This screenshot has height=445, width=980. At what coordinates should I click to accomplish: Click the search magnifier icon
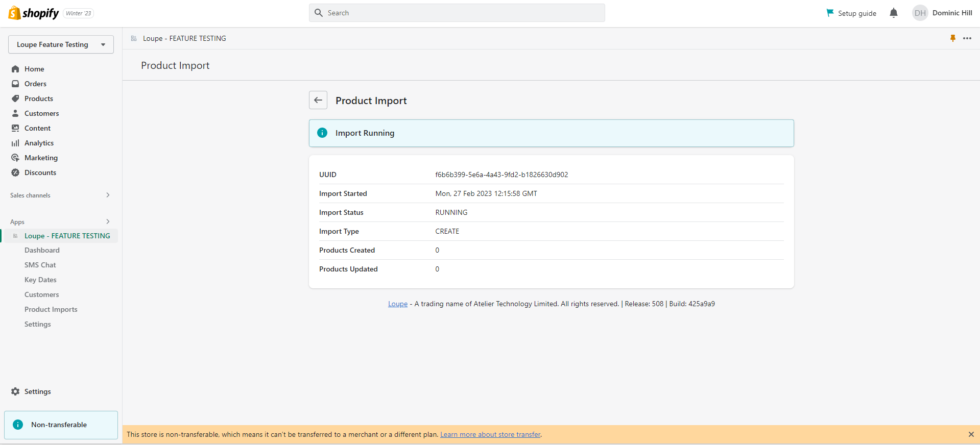(x=319, y=13)
